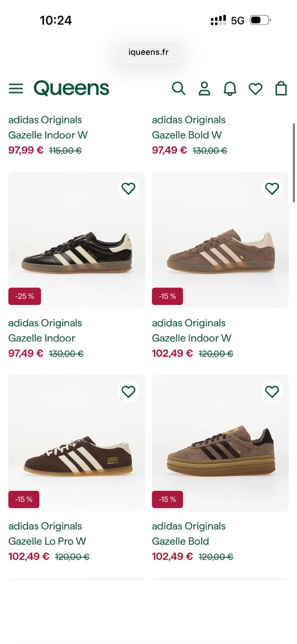Screen dimensions: 297x644
Task: Open the Gazelle Bold platform shoe image
Action: (x=220, y=443)
